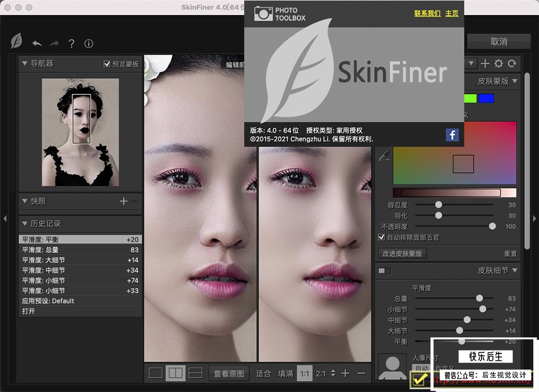The height and width of the screenshot is (392, 539).
Task: Select history entry 平滑度: 大细节 +14
Action: pos(80,260)
